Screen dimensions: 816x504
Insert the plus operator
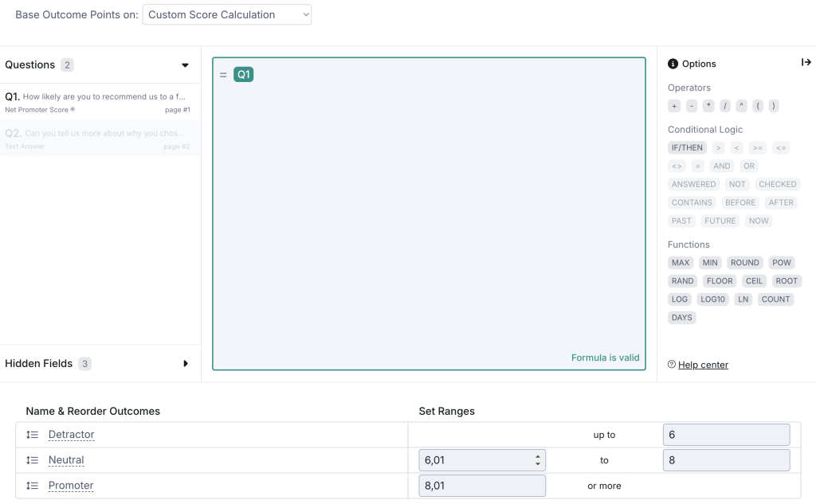click(674, 106)
